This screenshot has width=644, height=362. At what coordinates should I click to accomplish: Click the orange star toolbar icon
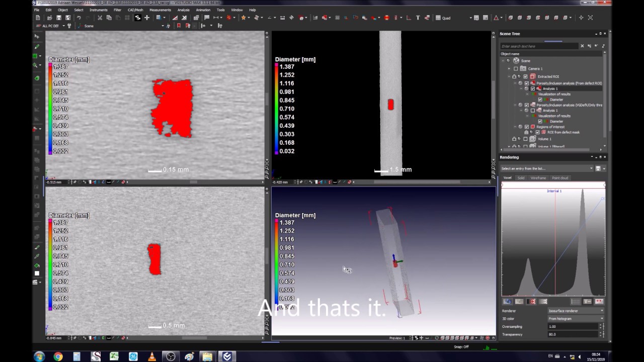click(244, 18)
